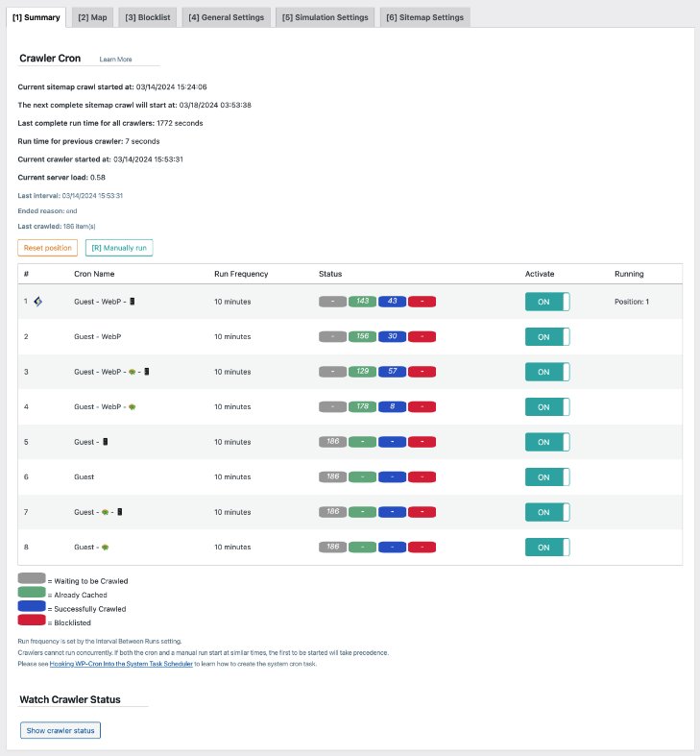The width and height of the screenshot is (700, 756).
Task: Click the Activate column header
Action: pos(540,274)
